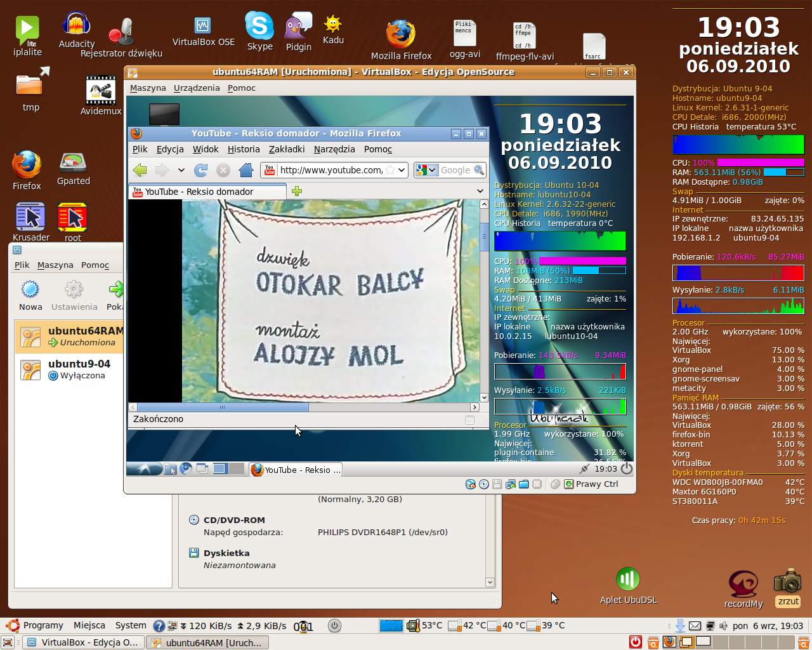Switch to ubuntu64RAM [Uruch... taskbar button

point(207,642)
